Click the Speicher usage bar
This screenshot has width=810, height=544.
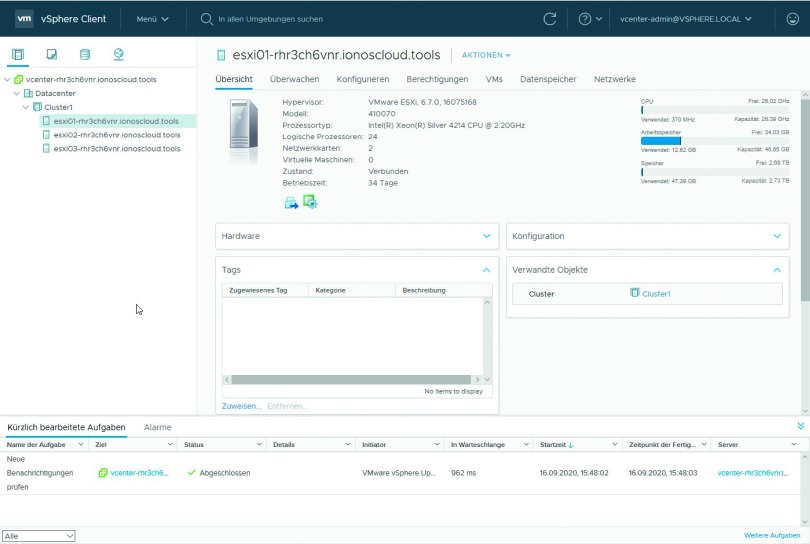pos(715,172)
